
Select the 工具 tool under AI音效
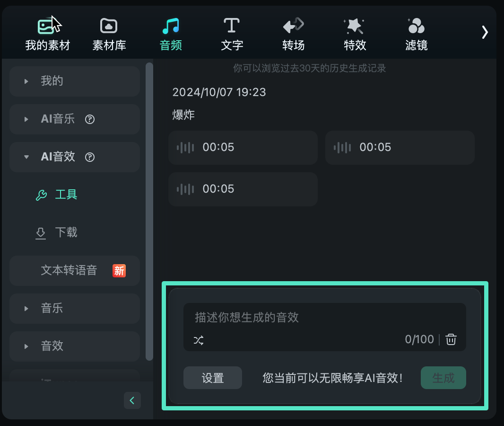(x=65, y=194)
